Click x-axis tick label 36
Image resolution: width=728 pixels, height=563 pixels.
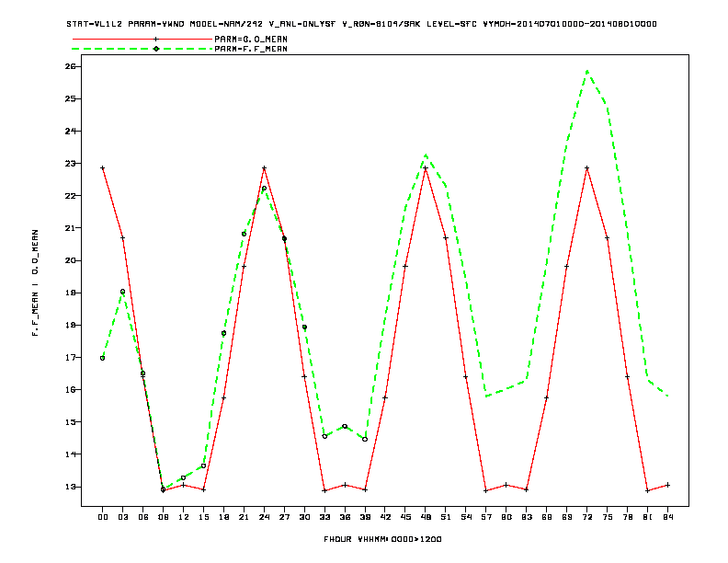point(345,517)
